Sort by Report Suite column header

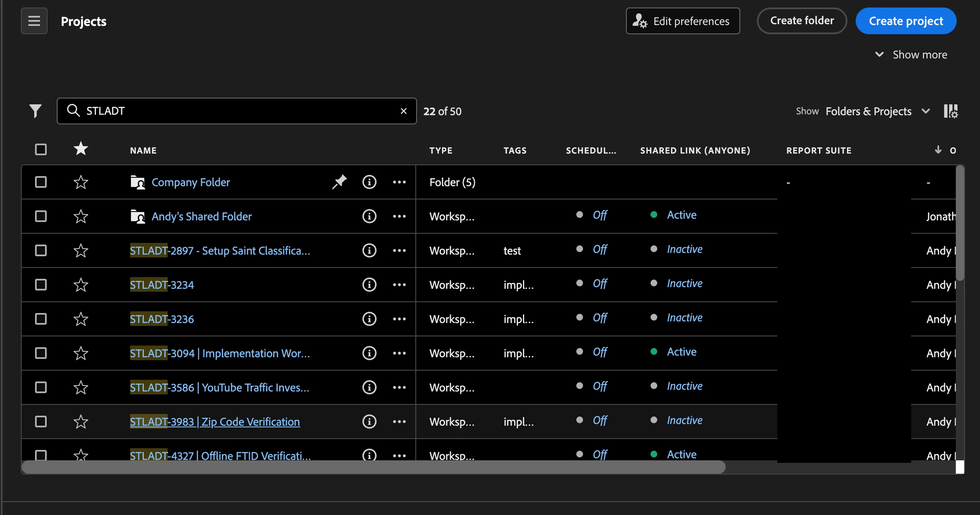(819, 150)
